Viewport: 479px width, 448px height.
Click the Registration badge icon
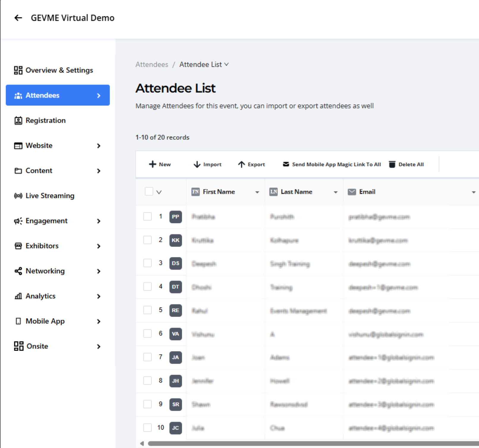[x=18, y=121]
